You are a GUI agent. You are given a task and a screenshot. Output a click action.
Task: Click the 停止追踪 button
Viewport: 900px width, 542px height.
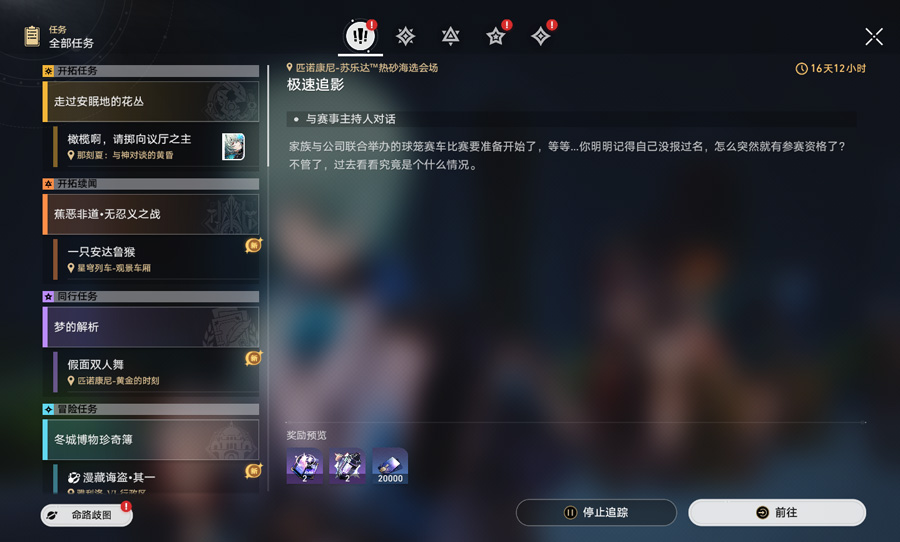(596, 512)
